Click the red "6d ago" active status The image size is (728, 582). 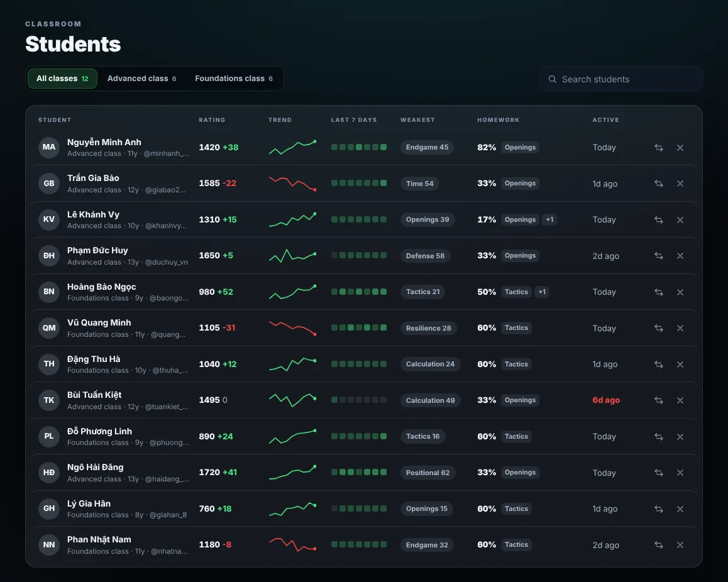[x=606, y=400]
